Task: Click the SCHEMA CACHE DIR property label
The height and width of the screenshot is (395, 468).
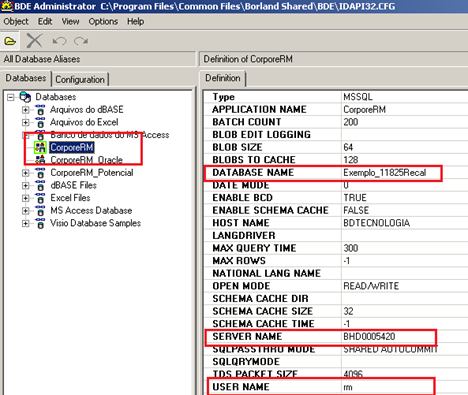Action: (x=260, y=299)
